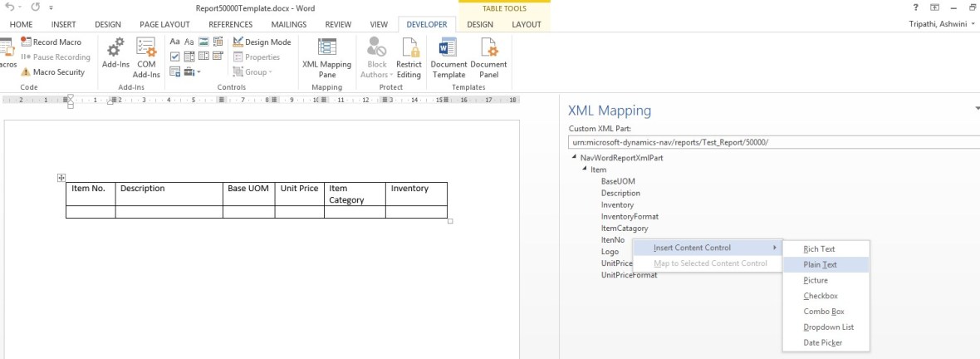Select the Description node in XML tree
This screenshot has height=359, width=980.
point(620,193)
